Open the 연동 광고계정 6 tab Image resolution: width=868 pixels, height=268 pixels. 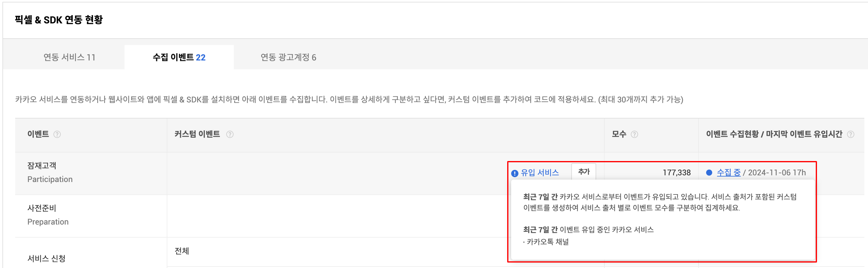[x=288, y=57]
